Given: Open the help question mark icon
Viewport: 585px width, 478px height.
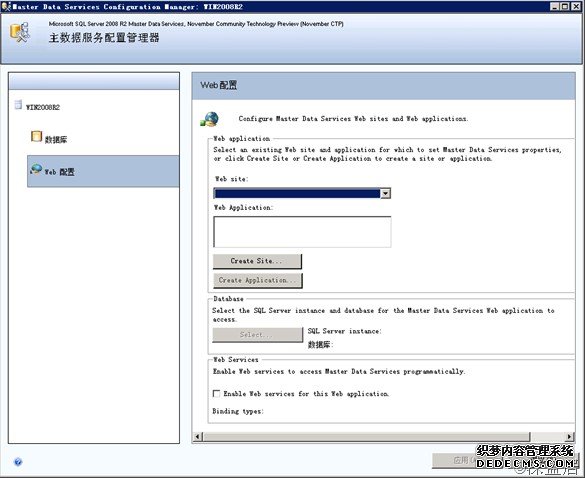Looking at the screenshot, I should [x=18, y=462].
